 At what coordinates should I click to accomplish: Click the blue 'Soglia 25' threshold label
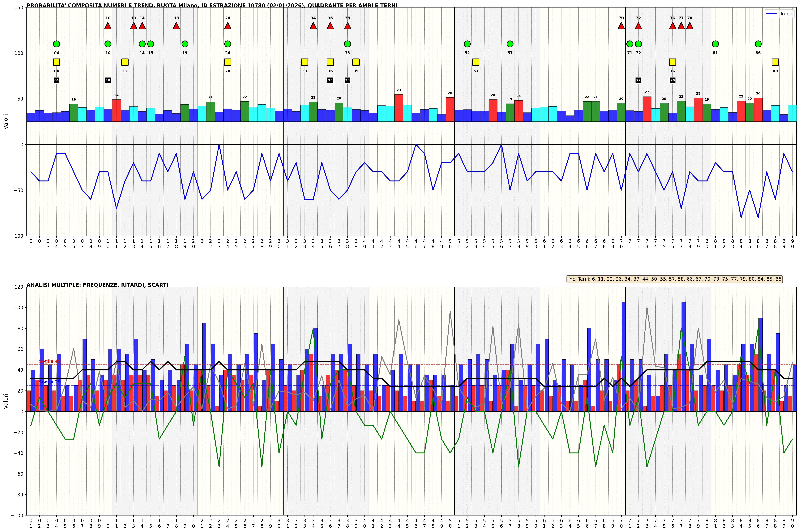(x=50, y=382)
